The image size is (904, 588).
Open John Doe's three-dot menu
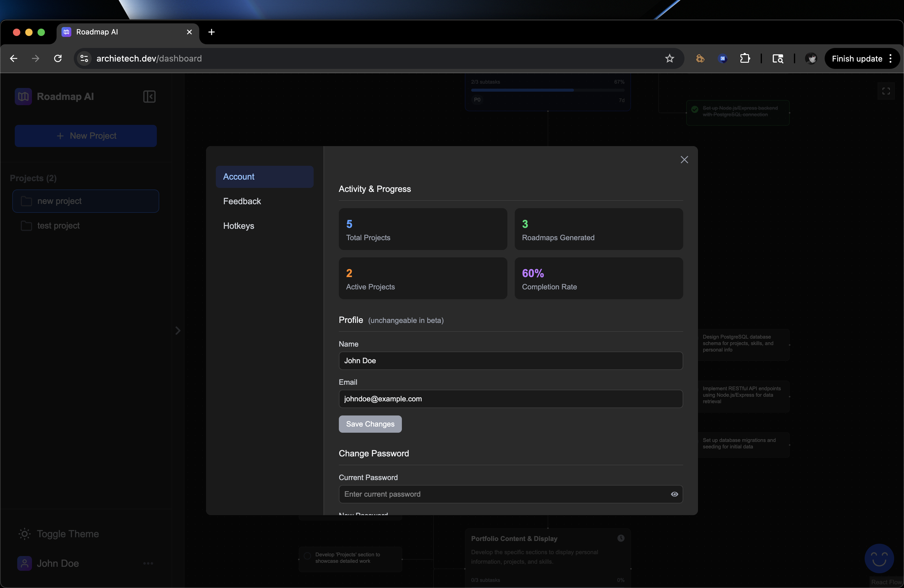pos(148,563)
